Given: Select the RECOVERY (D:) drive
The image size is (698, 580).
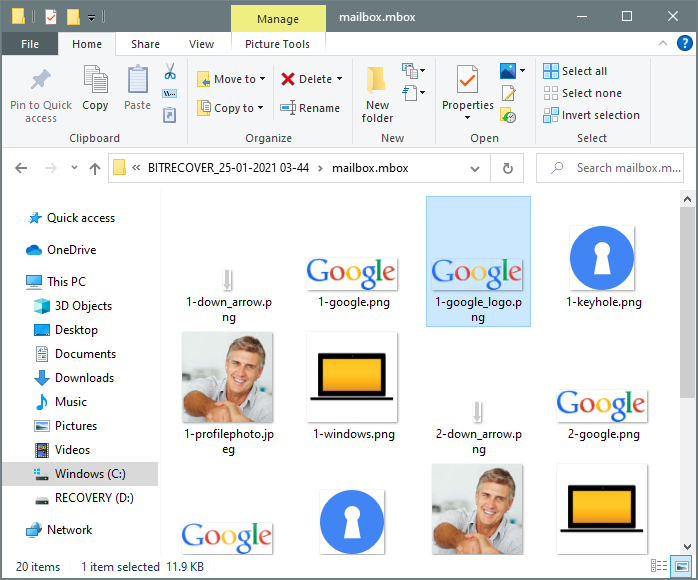Looking at the screenshot, I should pos(94,498).
